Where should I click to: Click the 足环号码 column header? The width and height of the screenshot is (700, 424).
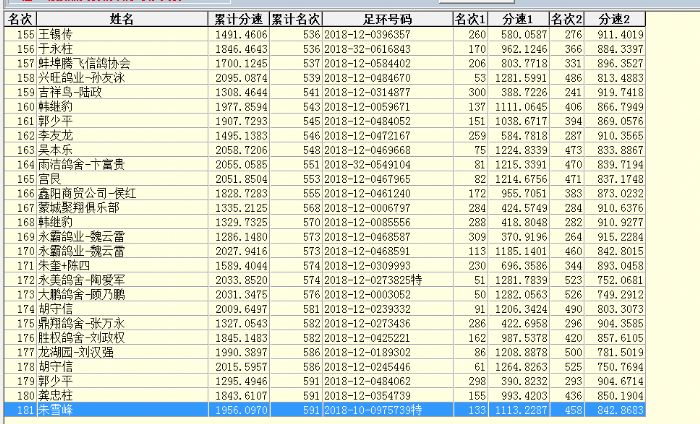click(x=386, y=19)
